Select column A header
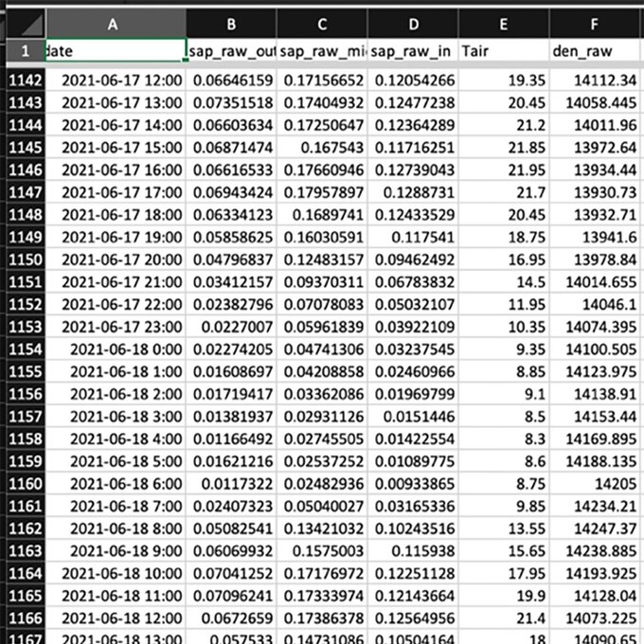 pyautogui.click(x=115, y=24)
